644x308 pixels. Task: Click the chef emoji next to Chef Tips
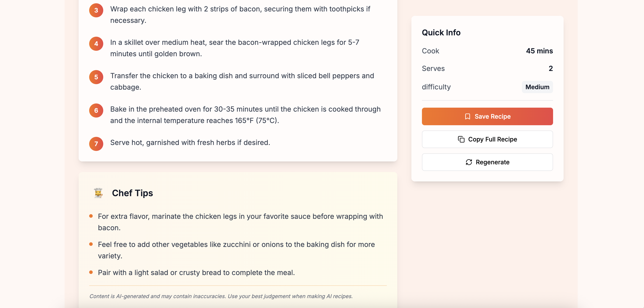(x=98, y=193)
